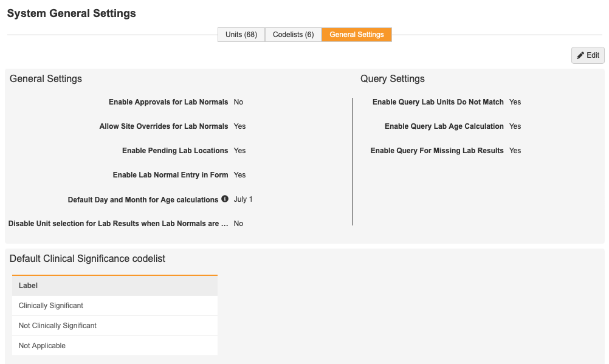Switch to the Units (68) tab

tap(241, 35)
